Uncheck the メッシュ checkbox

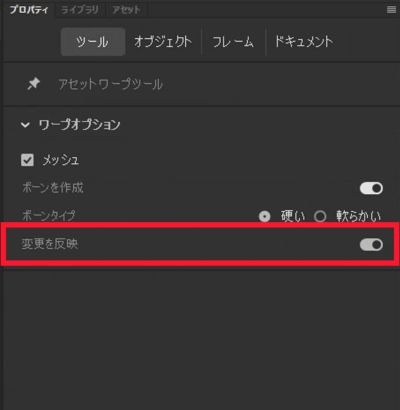(27, 160)
